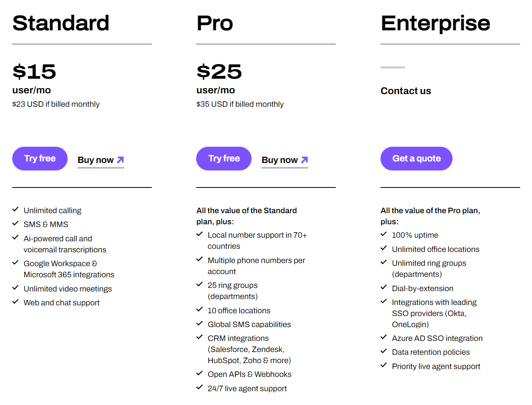The height and width of the screenshot is (405, 532).
Task: Click the checkmark next to Data retention policies
Action: point(384,351)
